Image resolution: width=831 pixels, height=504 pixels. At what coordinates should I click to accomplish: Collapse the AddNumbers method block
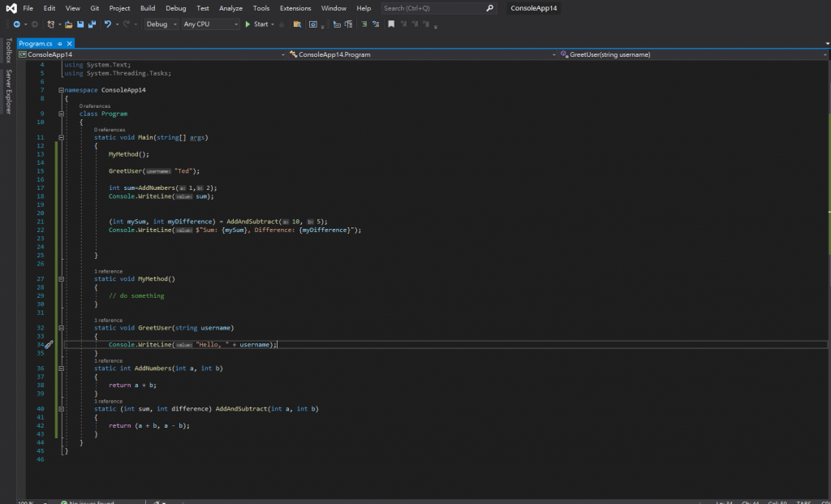(61, 368)
